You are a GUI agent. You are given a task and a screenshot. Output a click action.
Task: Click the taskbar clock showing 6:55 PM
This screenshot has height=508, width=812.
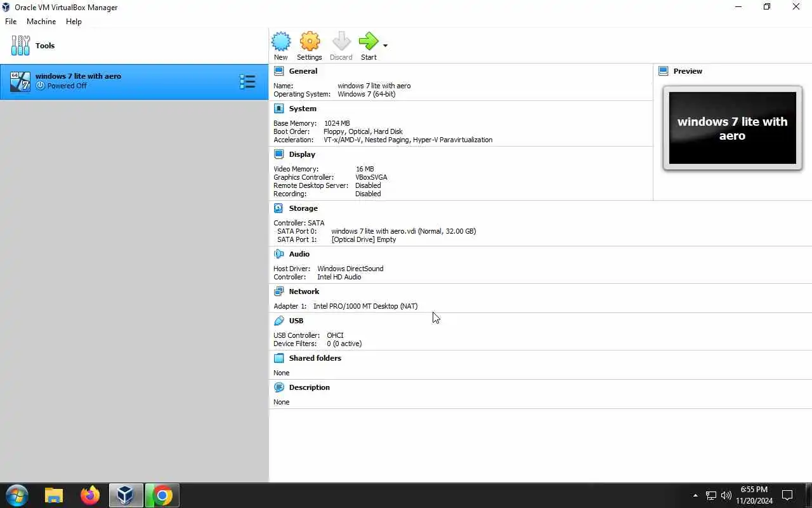[x=754, y=495]
